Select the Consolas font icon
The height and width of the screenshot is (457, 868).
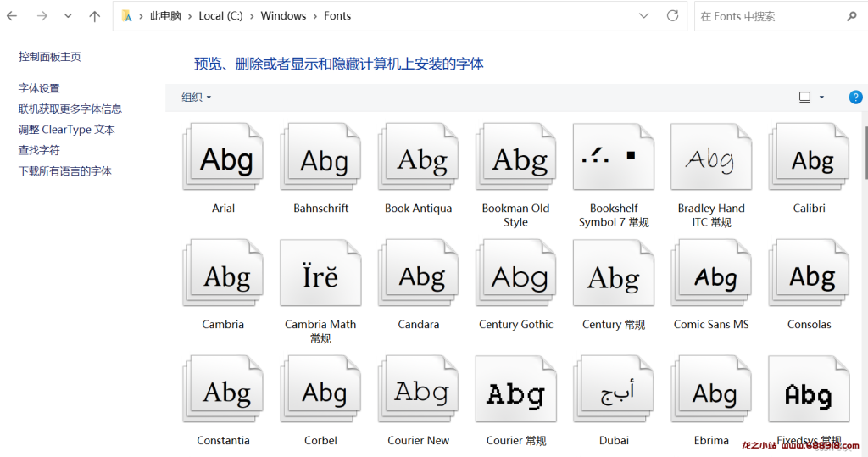[x=809, y=273]
